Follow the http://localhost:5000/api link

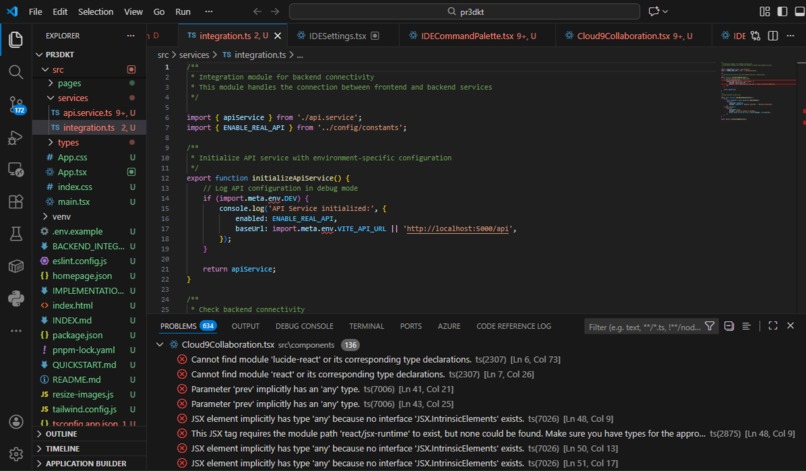tap(457, 228)
